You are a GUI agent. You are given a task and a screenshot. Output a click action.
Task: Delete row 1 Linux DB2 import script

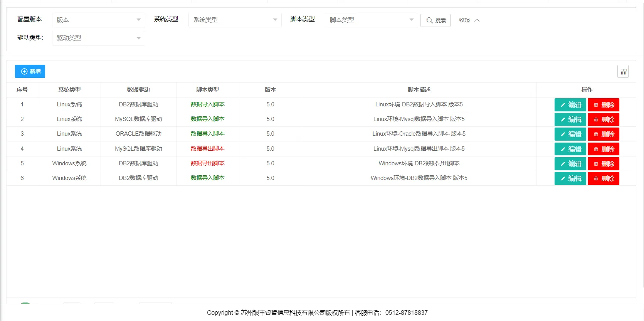pos(603,105)
